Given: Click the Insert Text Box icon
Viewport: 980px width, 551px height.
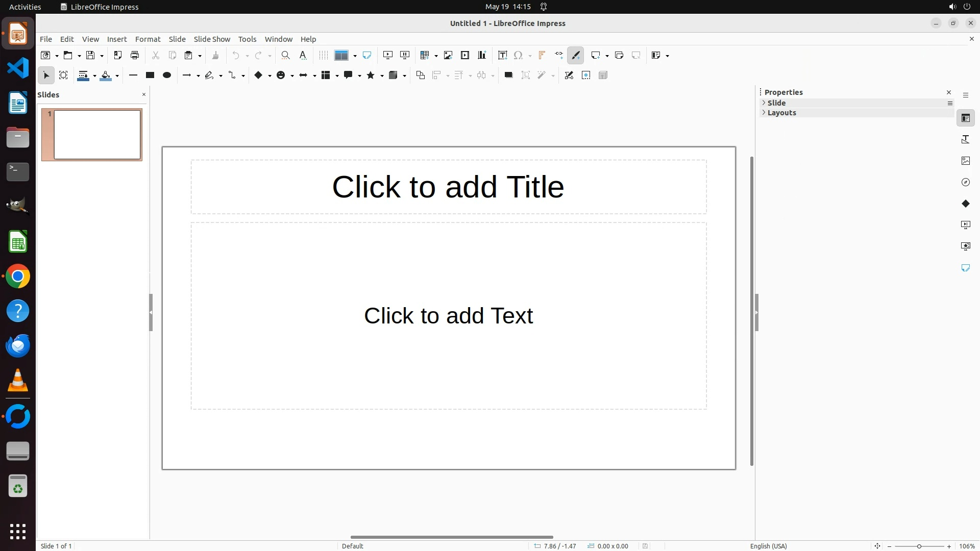Looking at the screenshot, I should [502, 55].
